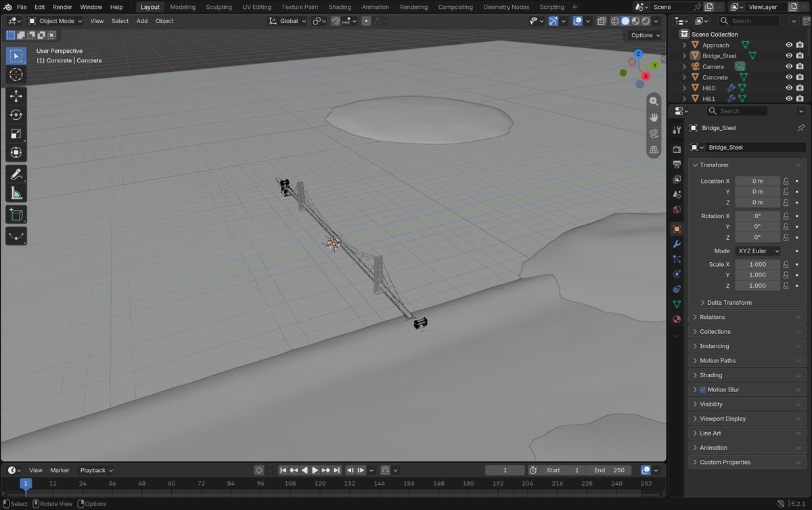Switch to the Shading workspace tab
The height and width of the screenshot is (510, 812).
point(340,7)
